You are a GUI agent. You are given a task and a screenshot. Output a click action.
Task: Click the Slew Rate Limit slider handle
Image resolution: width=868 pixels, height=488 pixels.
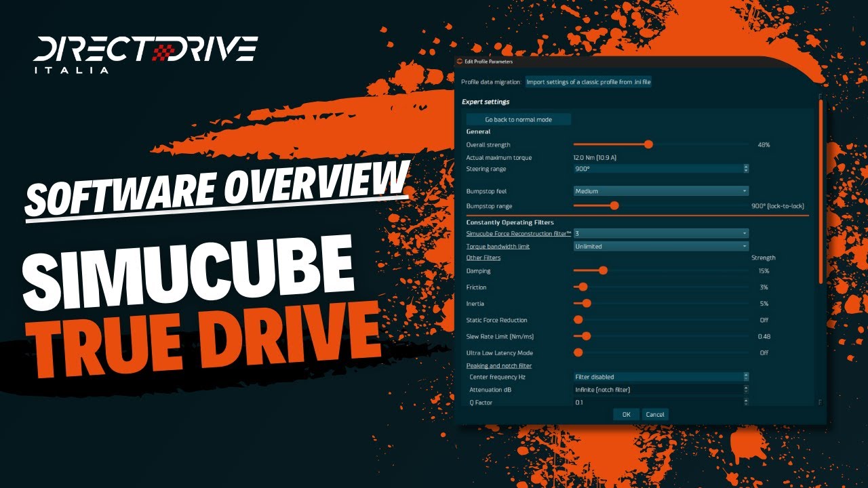(586, 336)
